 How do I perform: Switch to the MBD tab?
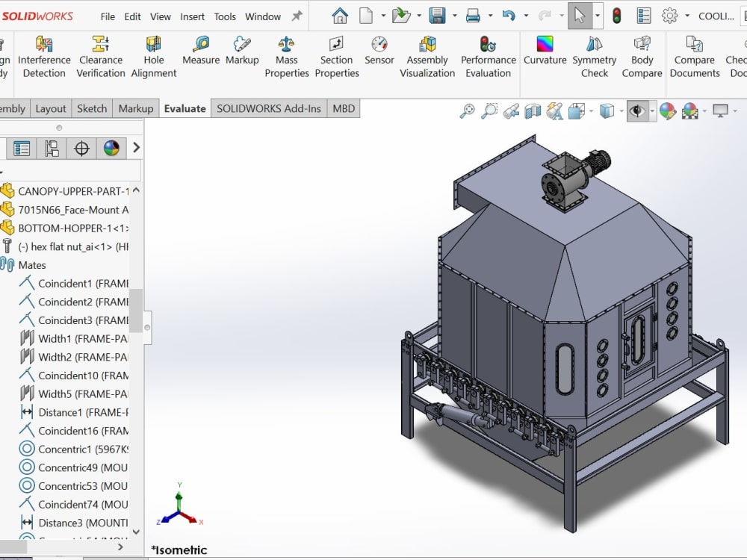(x=344, y=108)
